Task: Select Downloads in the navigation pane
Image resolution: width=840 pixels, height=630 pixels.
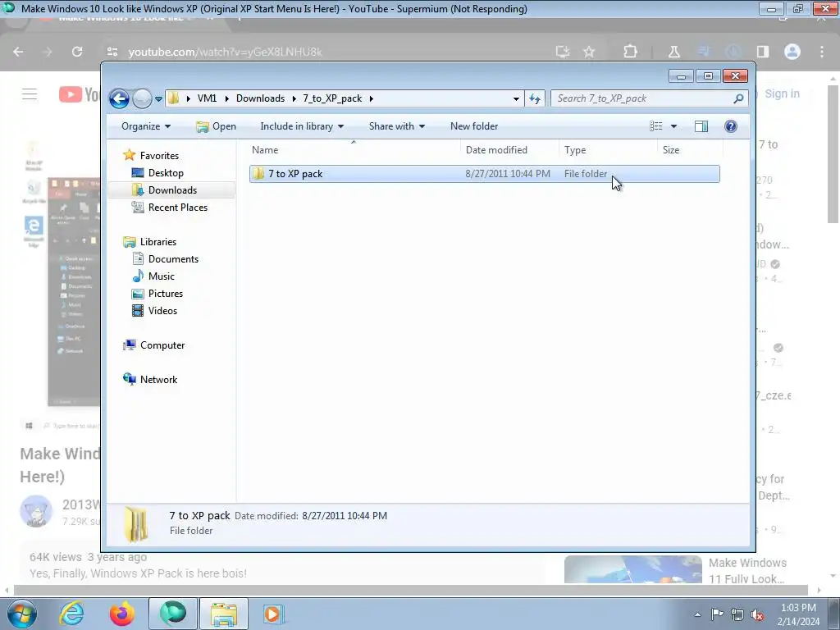Action: 172,190
